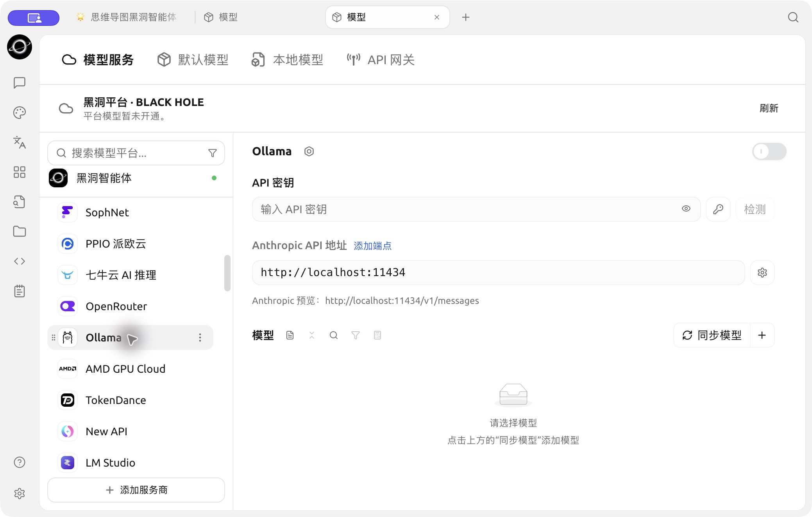Click the 黑洞平台 · BLACK HOLE header
812x517 pixels.
(143, 102)
